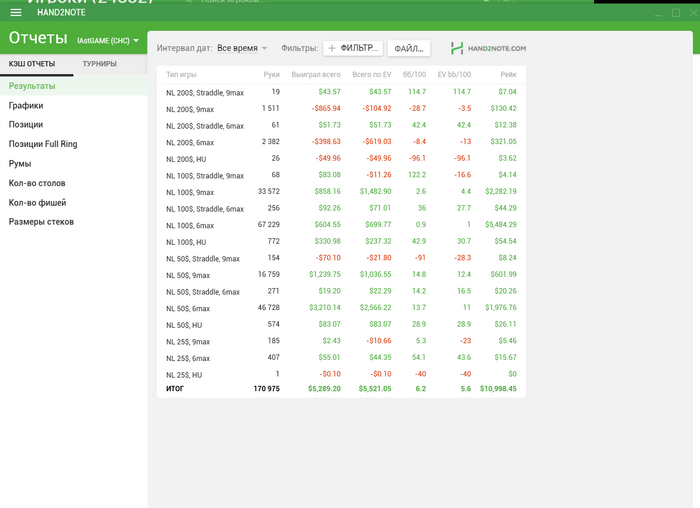Click the ИТОГ totals row label

(x=175, y=389)
